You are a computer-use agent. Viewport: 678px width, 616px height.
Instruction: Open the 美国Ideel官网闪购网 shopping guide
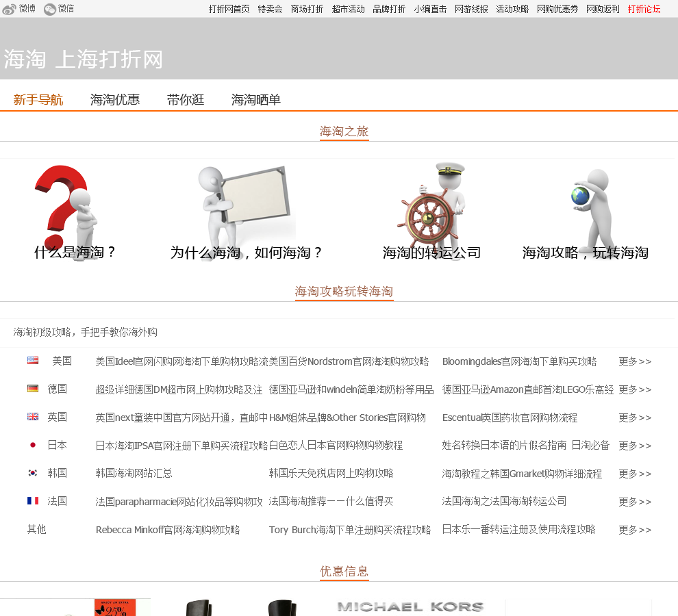(181, 361)
